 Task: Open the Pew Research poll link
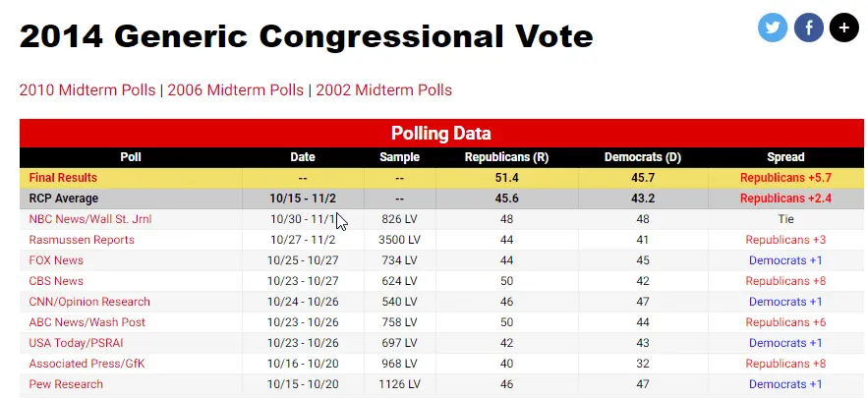pyautogui.click(x=66, y=384)
